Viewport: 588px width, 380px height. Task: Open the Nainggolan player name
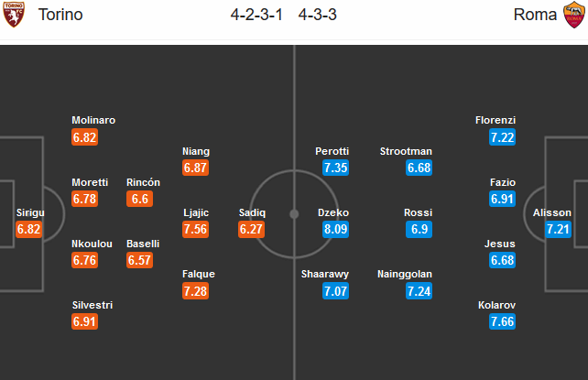pos(405,274)
